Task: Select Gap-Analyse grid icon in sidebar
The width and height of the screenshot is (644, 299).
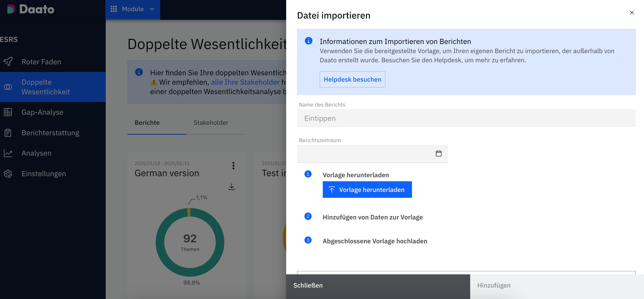Action: [8, 112]
